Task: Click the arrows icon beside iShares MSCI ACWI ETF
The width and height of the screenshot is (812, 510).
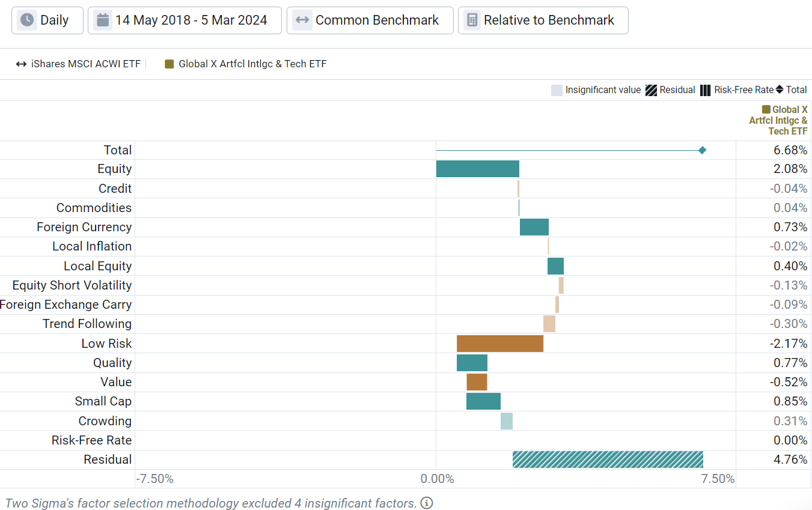Action: pos(21,64)
